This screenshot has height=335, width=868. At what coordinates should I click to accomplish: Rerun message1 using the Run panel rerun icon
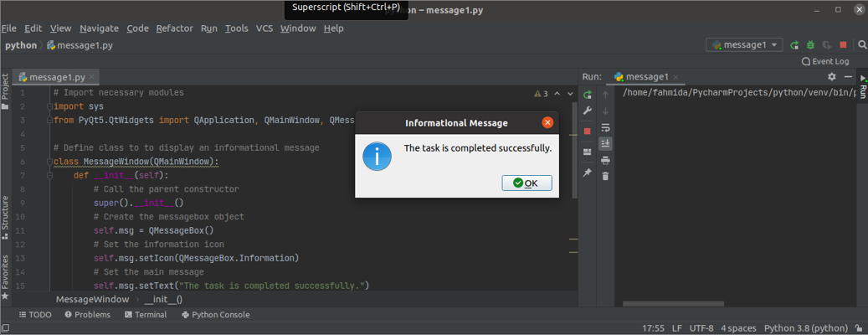pyautogui.click(x=588, y=95)
